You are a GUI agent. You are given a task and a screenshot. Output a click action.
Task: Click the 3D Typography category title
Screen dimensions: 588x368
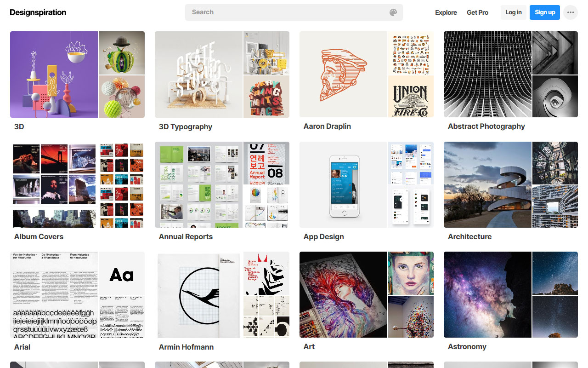click(186, 126)
